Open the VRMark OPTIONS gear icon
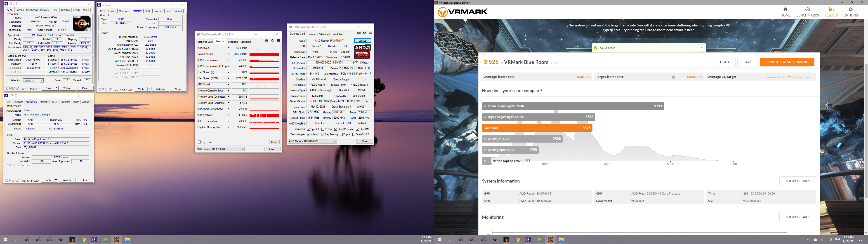The width and height of the screenshot is (868, 244). coord(850,9)
